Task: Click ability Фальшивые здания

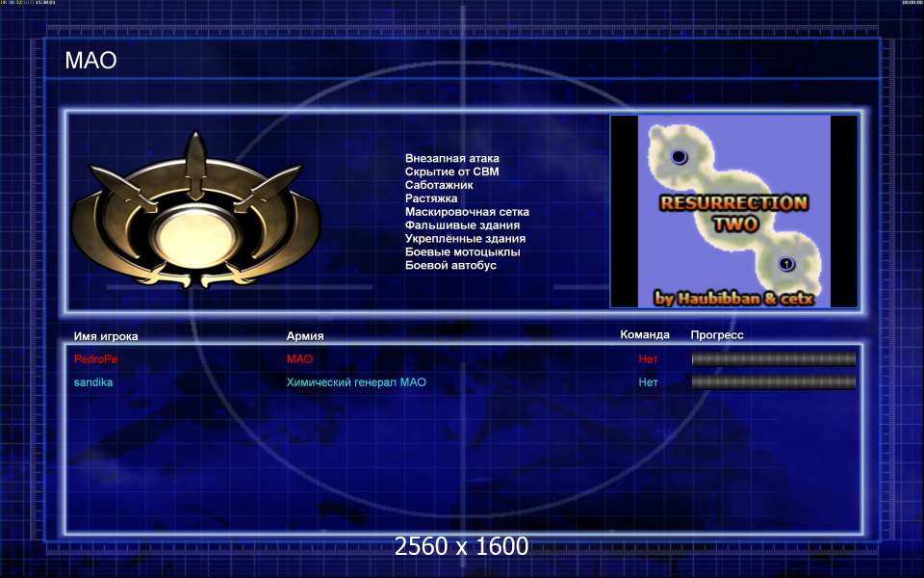Action: (463, 224)
